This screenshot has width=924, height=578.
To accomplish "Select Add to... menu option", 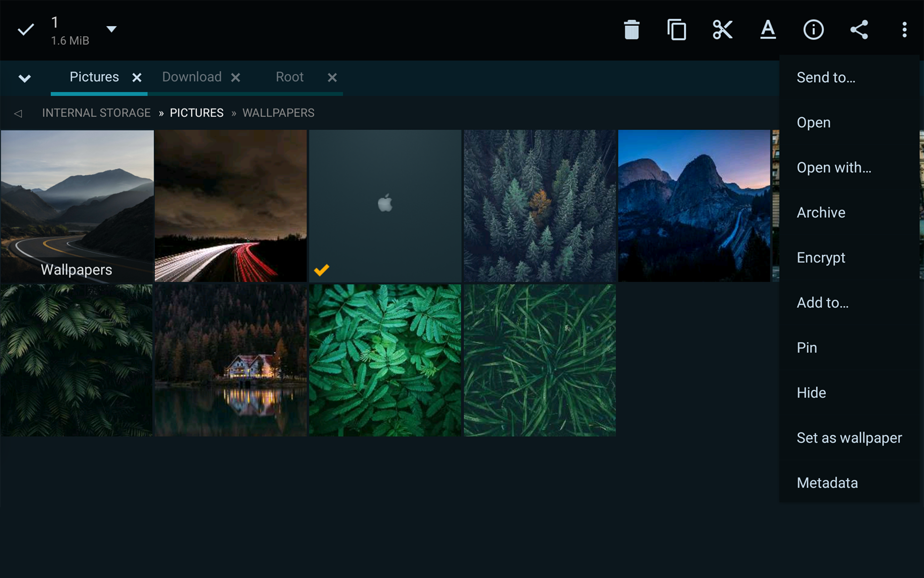I will (849, 302).
